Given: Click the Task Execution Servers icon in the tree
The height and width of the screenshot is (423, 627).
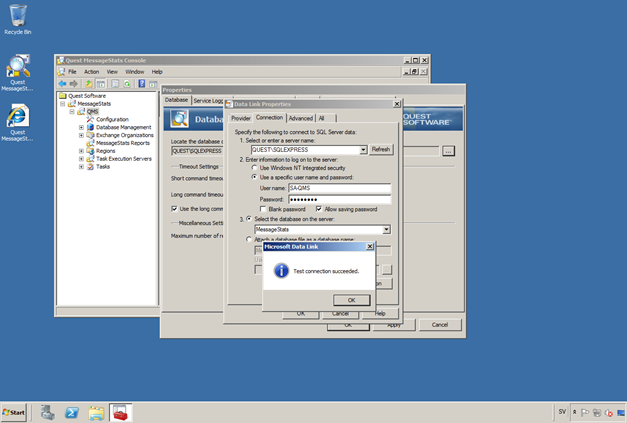Looking at the screenshot, I should click(90, 159).
